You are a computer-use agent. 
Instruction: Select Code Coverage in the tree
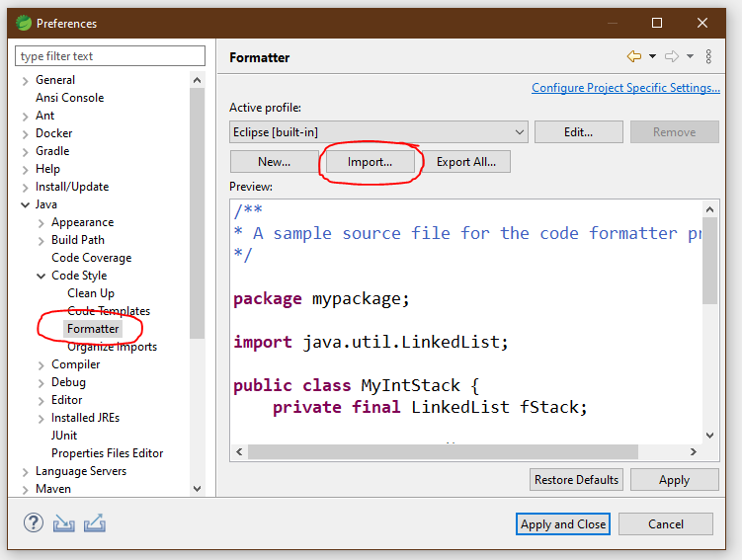(x=91, y=258)
